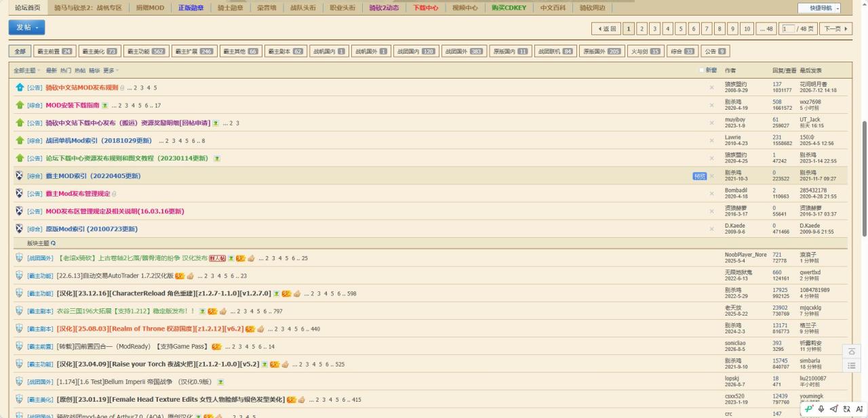Click thread status icon for Raise your Torch
868x418 pixels.
(x=20, y=364)
